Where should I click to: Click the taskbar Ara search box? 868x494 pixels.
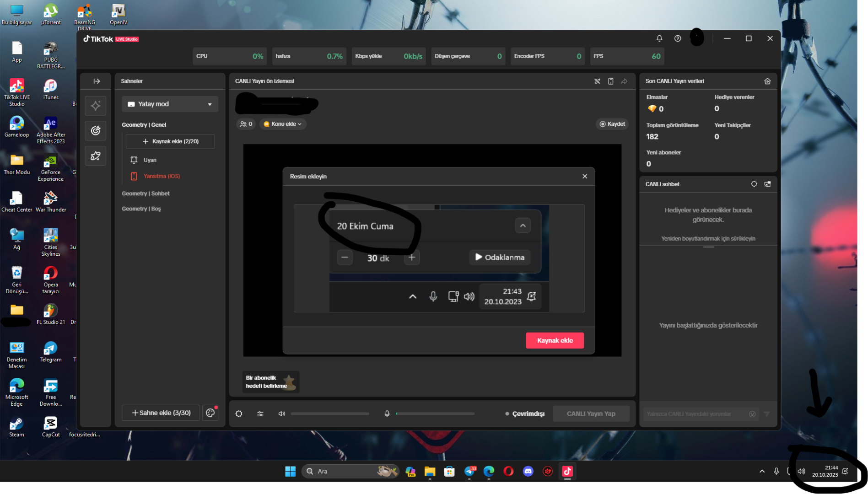(x=350, y=471)
